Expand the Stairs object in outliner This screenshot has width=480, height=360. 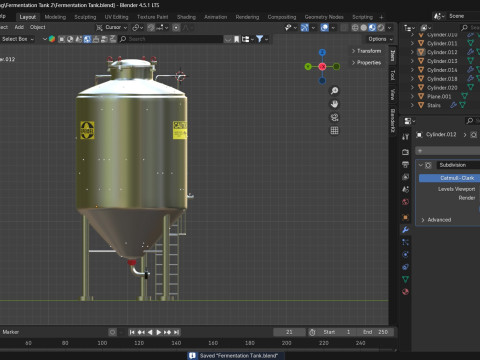point(412,105)
